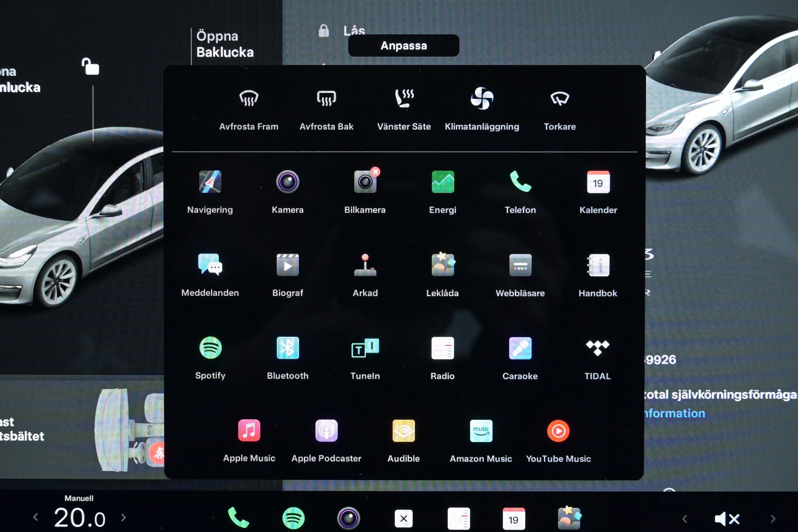Open the Handbok manual
Screen dimensions: 798x532
pyautogui.click(x=598, y=275)
